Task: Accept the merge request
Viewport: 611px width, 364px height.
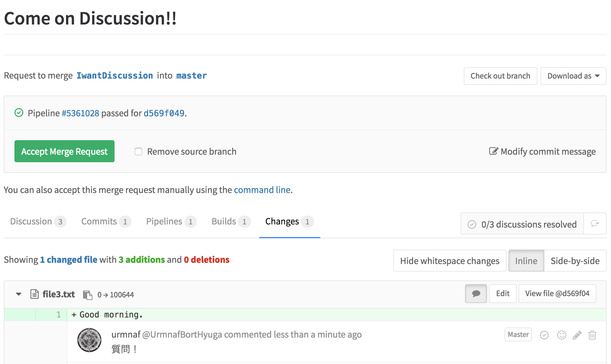Action: [64, 151]
